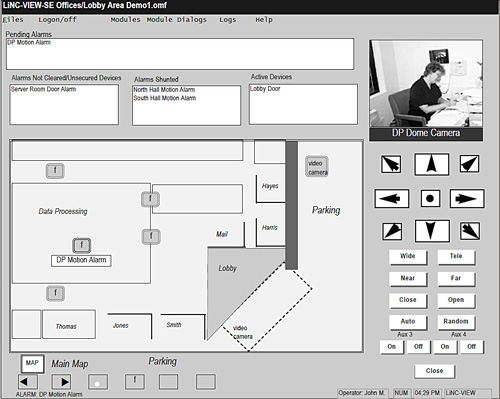This screenshot has height=399, width=500.
Task: Turn Aux 3 Off
Action: pyautogui.click(x=418, y=347)
